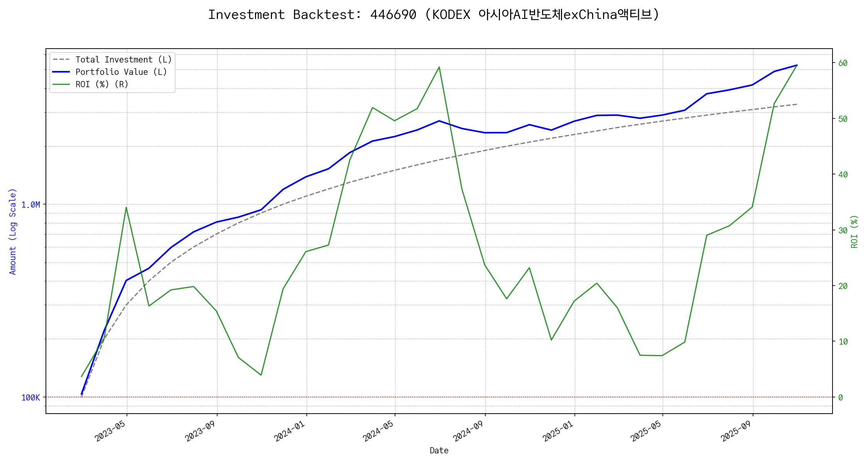Click the blue Portfolio Value legend line swatch

61,72
